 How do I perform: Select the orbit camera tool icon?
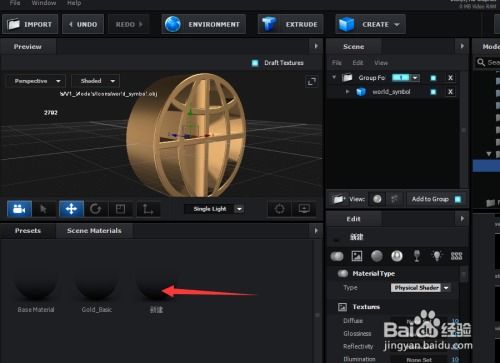[x=19, y=209]
